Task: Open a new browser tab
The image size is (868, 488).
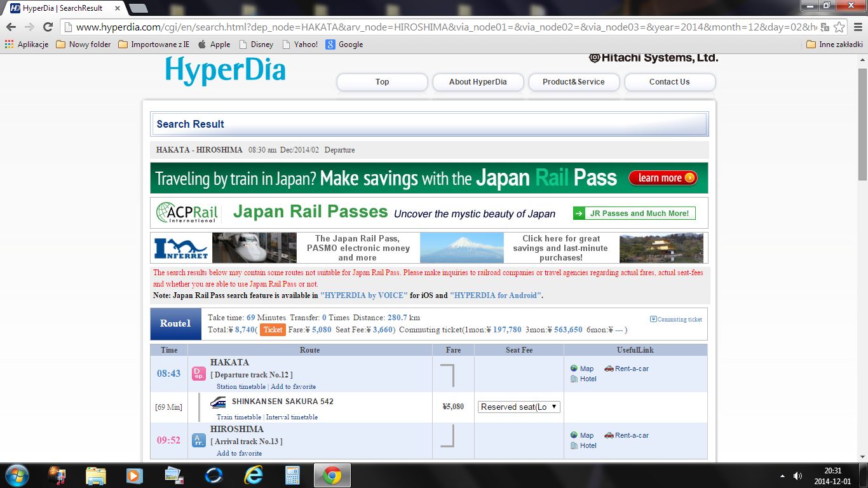Action: coord(139,8)
